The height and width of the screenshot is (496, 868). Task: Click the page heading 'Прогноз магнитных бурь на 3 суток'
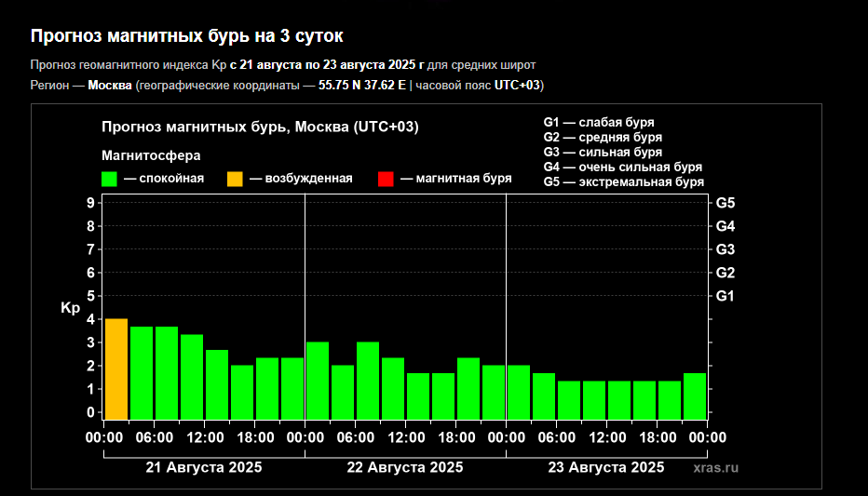(186, 36)
